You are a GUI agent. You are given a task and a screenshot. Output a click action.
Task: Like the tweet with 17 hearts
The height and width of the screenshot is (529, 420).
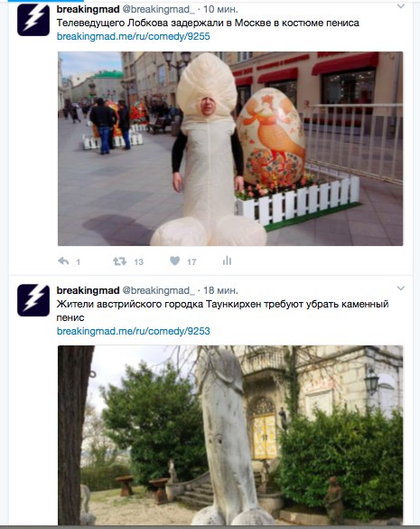[174, 260]
